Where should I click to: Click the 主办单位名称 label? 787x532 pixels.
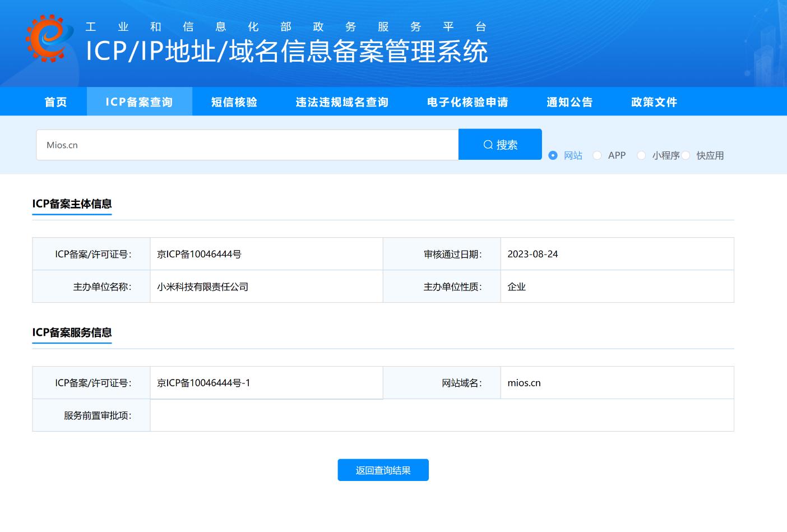pyautogui.click(x=103, y=286)
